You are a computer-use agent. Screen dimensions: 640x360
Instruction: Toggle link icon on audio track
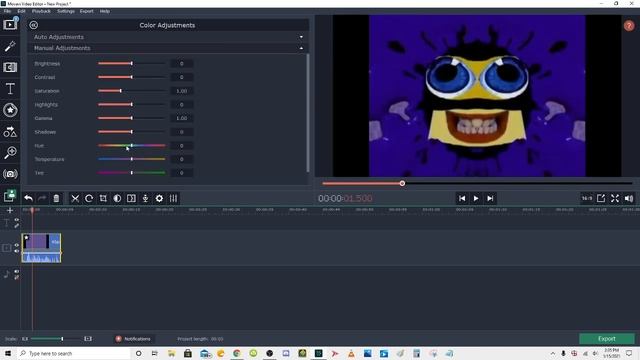17,277
